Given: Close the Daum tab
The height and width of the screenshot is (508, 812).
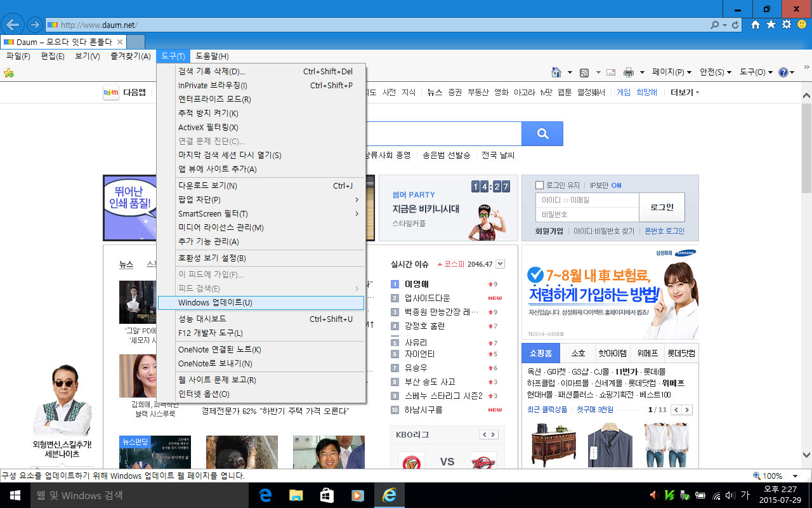Looking at the screenshot, I should coord(120,42).
